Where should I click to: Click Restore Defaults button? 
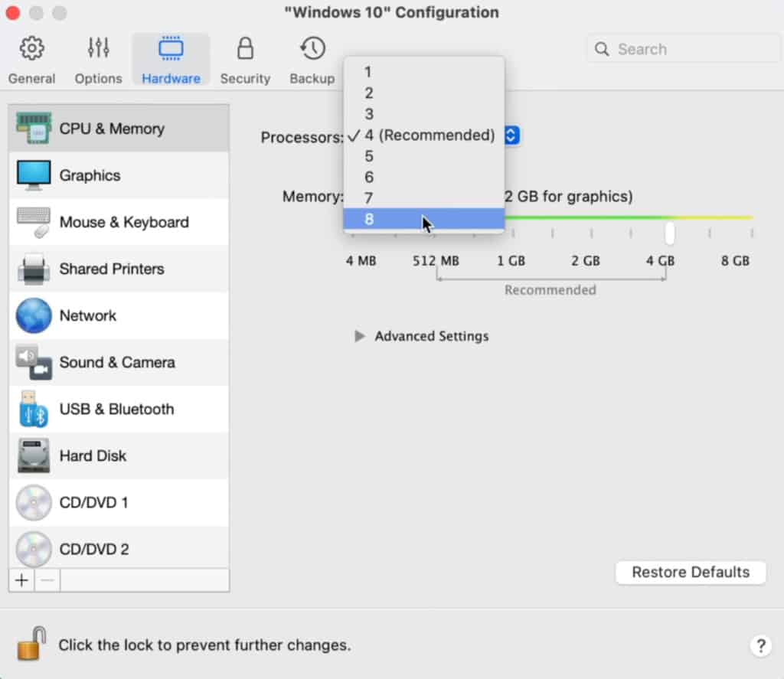[691, 572]
